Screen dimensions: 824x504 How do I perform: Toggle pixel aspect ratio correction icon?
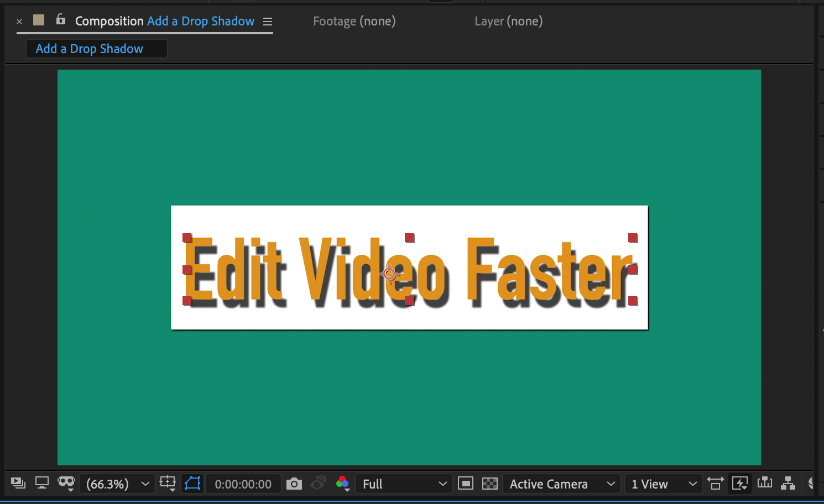715,484
